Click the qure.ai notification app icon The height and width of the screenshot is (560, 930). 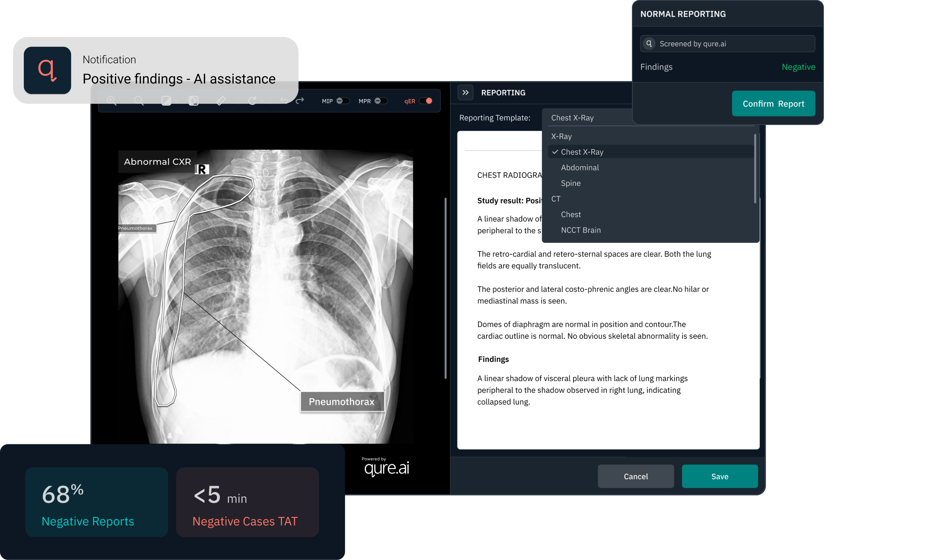(x=48, y=70)
